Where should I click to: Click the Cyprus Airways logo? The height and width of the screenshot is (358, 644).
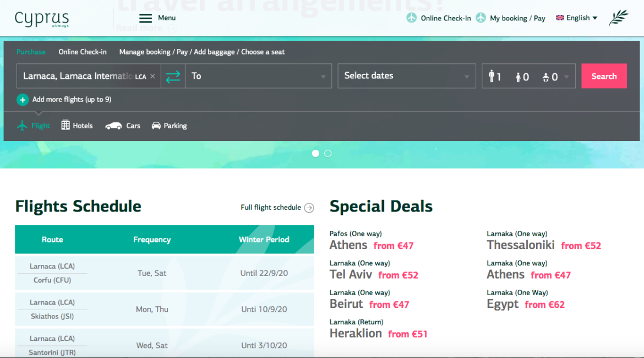tap(42, 19)
